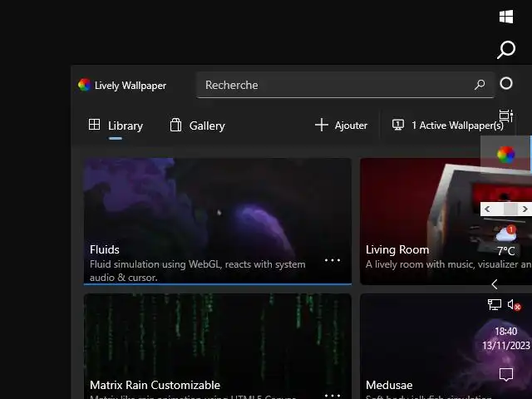This screenshot has height=399, width=532.
Task: Click the plus icon beside Ajouter
Action: (321, 125)
